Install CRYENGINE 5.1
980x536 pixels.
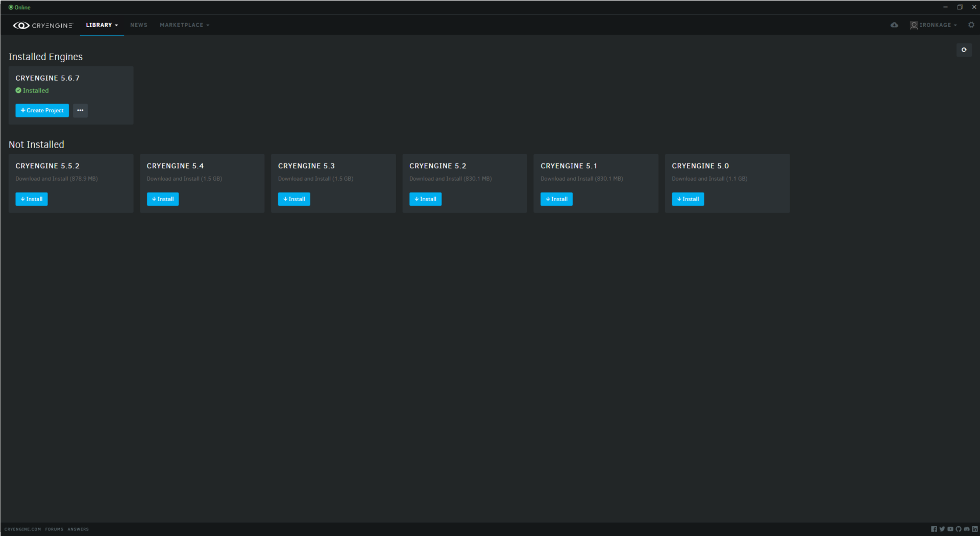[556, 199]
